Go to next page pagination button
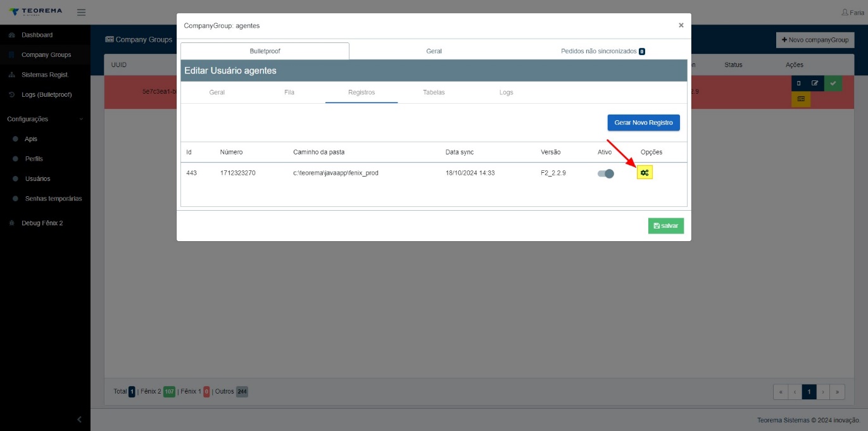This screenshot has height=431, width=868. (x=823, y=392)
